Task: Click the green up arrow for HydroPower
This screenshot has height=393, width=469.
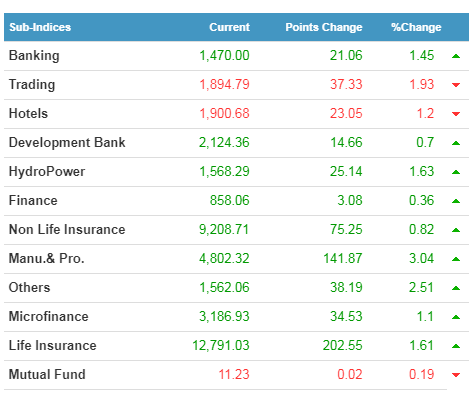Action: (456, 172)
